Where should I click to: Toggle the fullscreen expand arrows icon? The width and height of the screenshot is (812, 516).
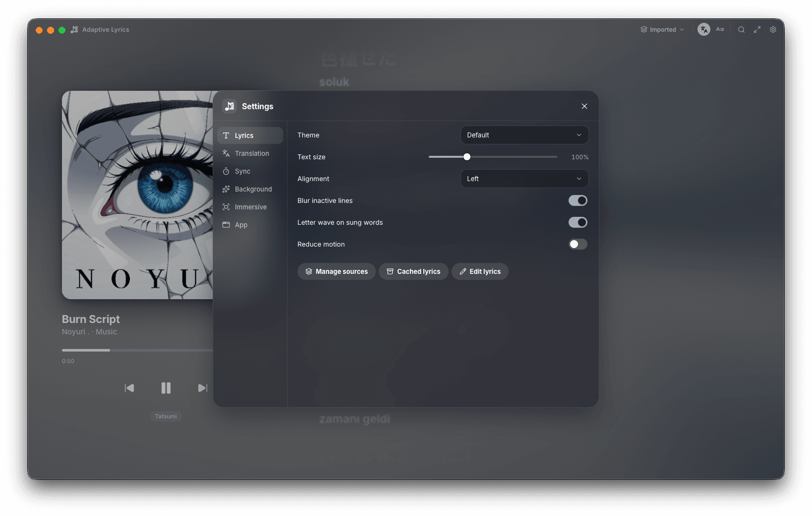[757, 30]
